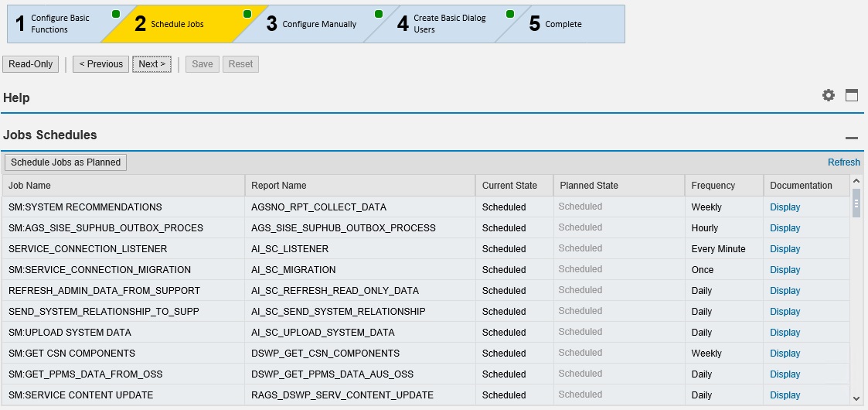Click Schedule Jobs as Planned
Image resolution: width=868 pixels, height=410 pixels.
(x=66, y=162)
